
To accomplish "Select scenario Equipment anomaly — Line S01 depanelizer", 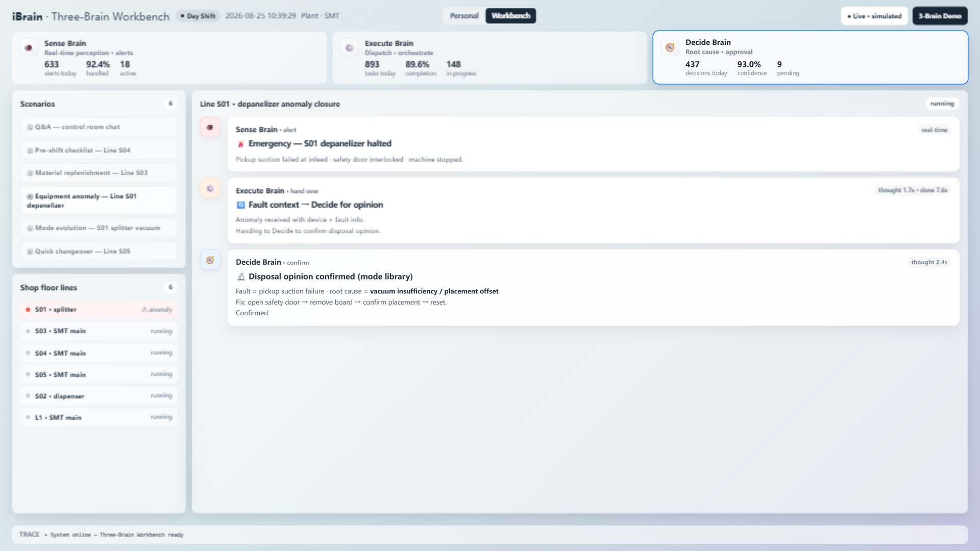I will tap(99, 201).
